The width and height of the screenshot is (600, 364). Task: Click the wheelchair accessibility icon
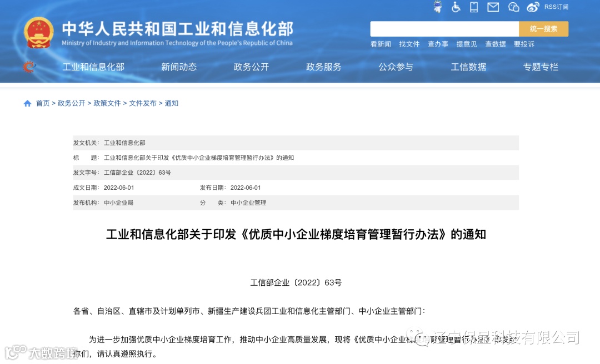456,7
